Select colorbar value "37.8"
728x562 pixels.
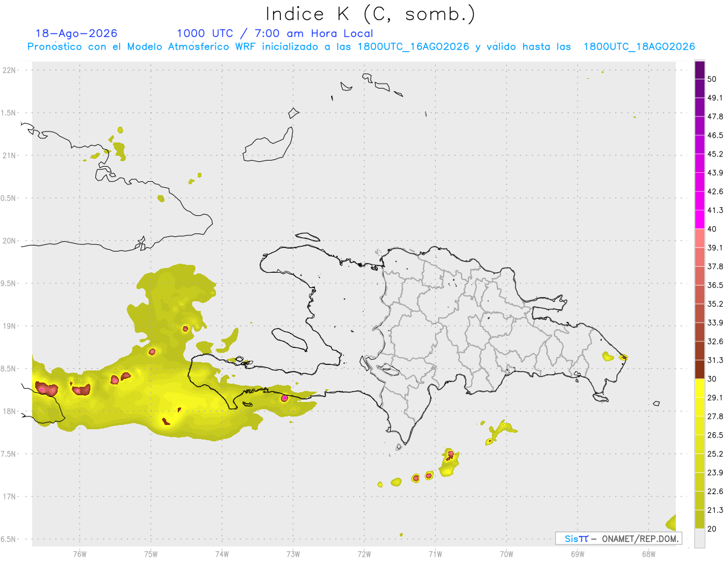715,266
